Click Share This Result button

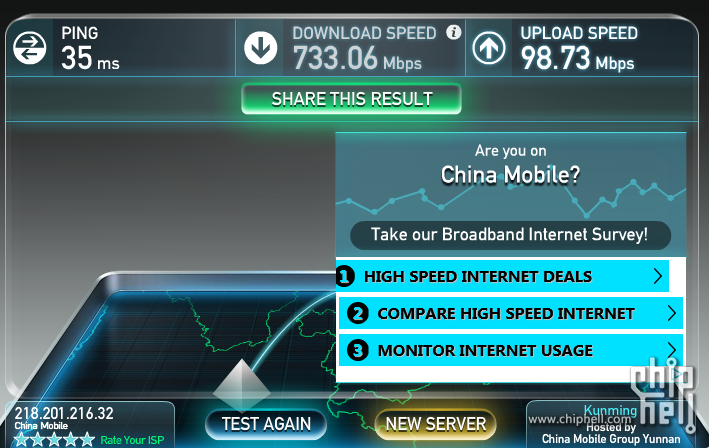351,99
